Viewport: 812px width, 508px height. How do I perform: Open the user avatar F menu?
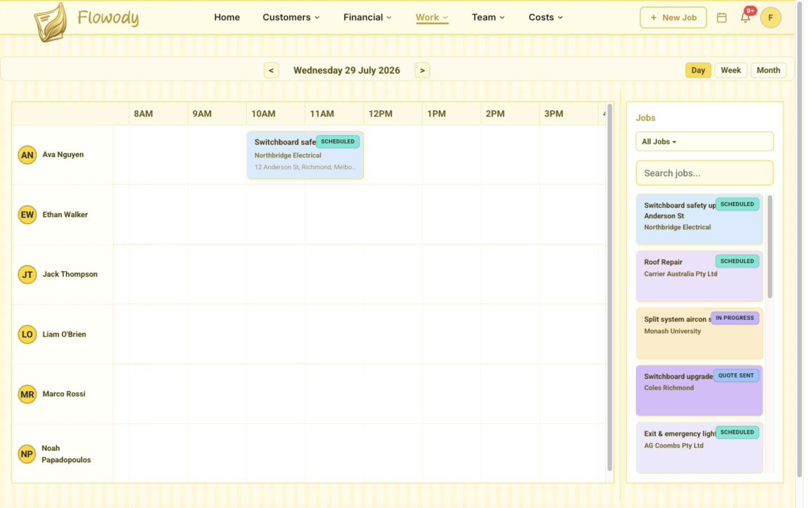[x=770, y=17]
